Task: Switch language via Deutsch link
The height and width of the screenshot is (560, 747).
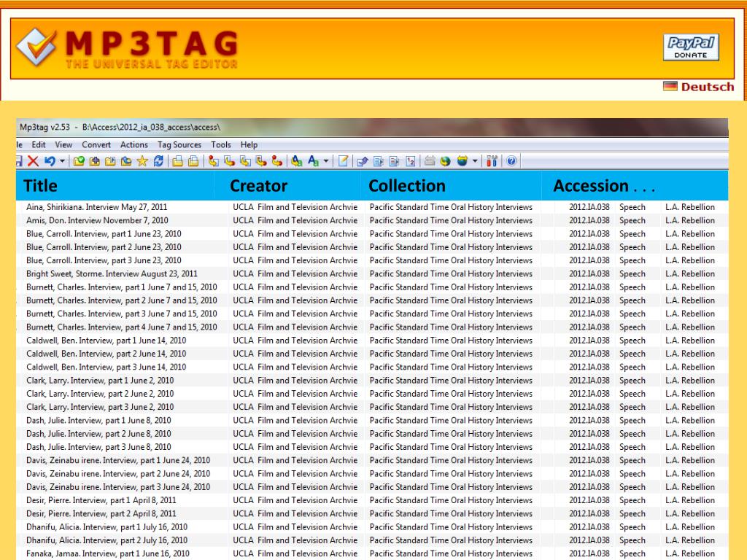Action: tap(699, 87)
